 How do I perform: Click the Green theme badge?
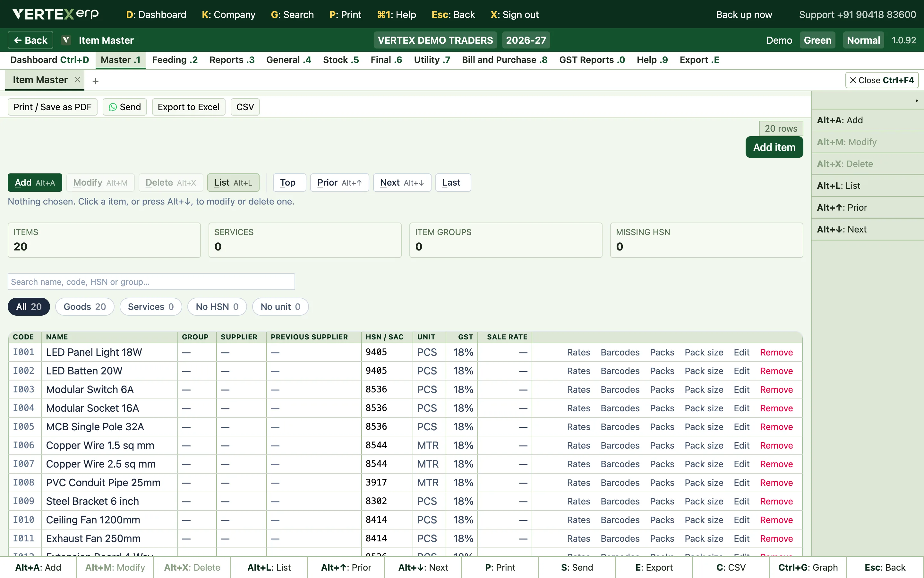[x=817, y=40]
